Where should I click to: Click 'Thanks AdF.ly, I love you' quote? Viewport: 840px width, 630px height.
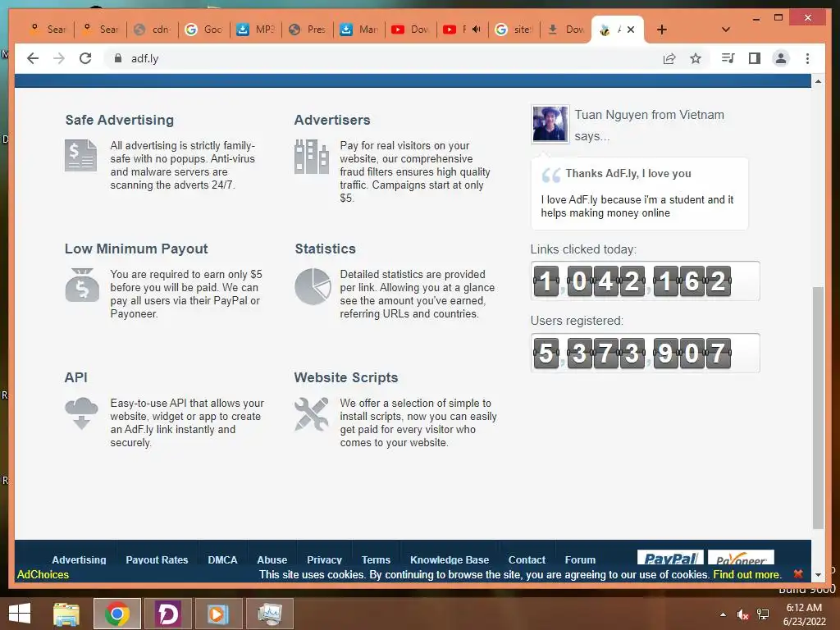pyautogui.click(x=628, y=174)
